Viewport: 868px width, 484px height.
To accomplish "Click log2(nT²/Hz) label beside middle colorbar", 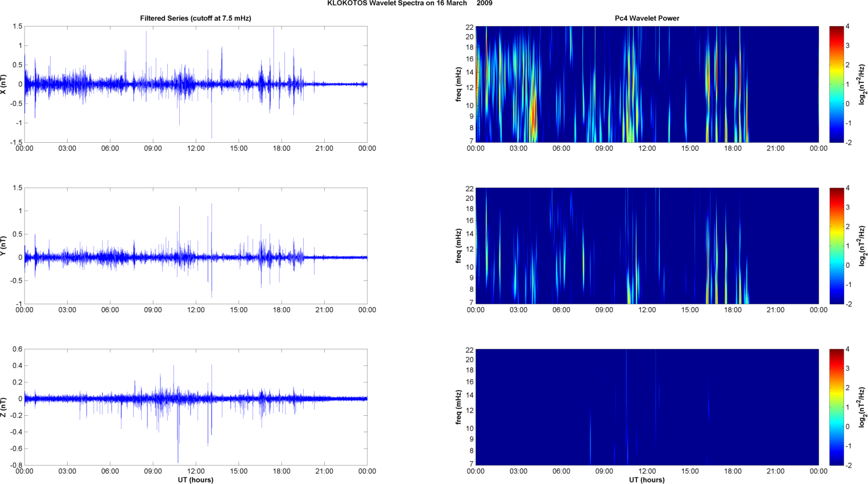I will click(x=862, y=246).
